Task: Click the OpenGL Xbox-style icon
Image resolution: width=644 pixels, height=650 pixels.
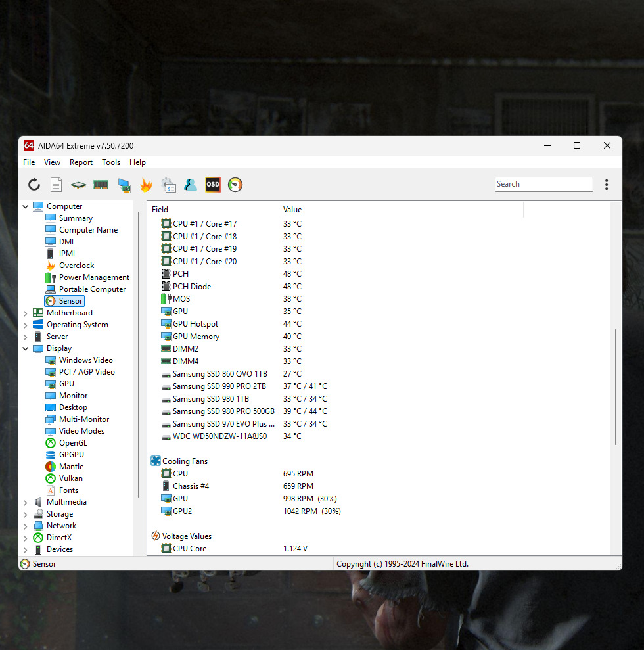Action: tap(51, 443)
